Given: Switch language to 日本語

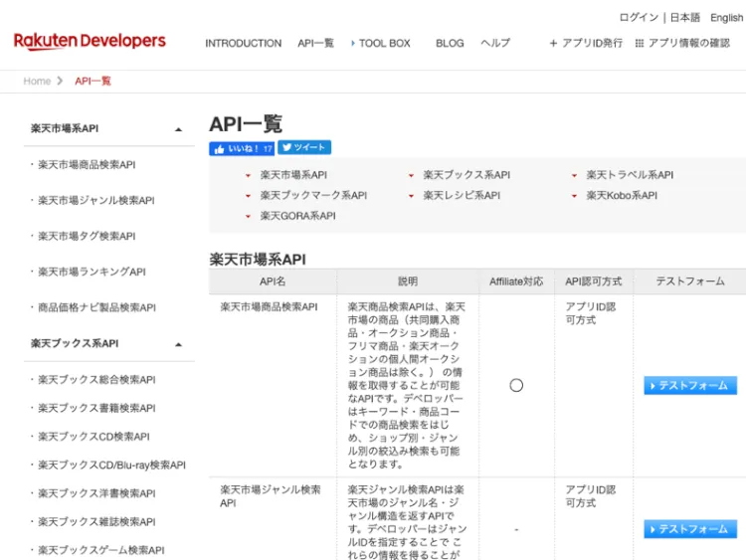Looking at the screenshot, I should 684,18.
